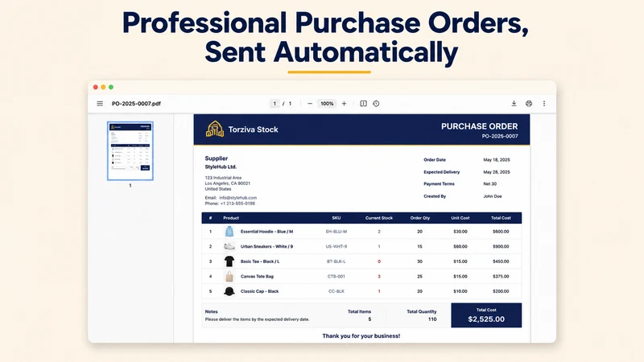Viewport: 644px width, 362px height.
Task: Click the $30.00 unit cost cell
Action: [x=460, y=232]
